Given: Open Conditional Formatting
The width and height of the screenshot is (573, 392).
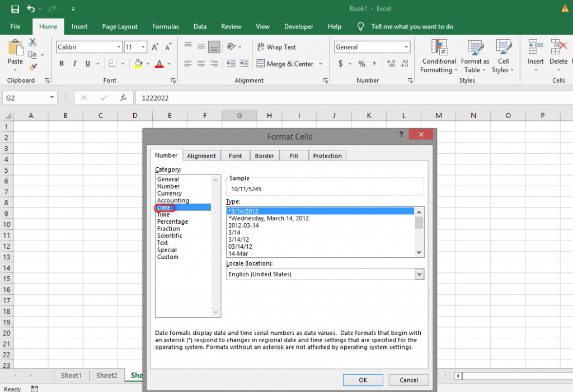Looking at the screenshot, I should pyautogui.click(x=439, y=56).
